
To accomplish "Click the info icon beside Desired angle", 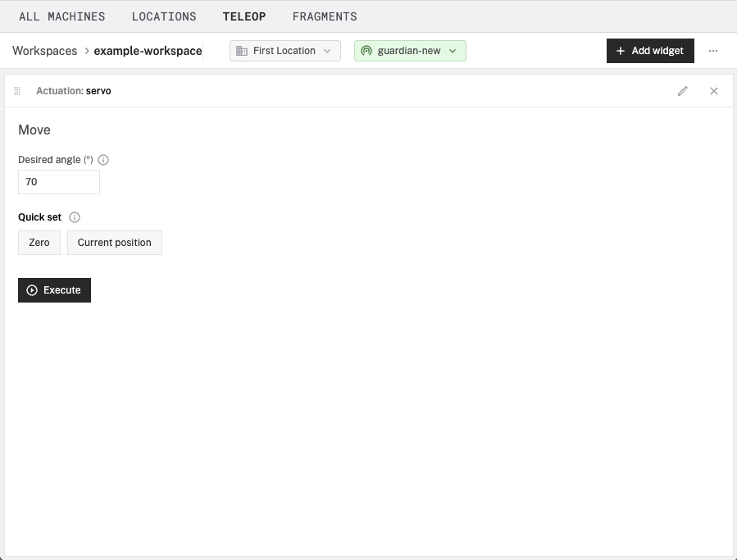I will [103, 160].
